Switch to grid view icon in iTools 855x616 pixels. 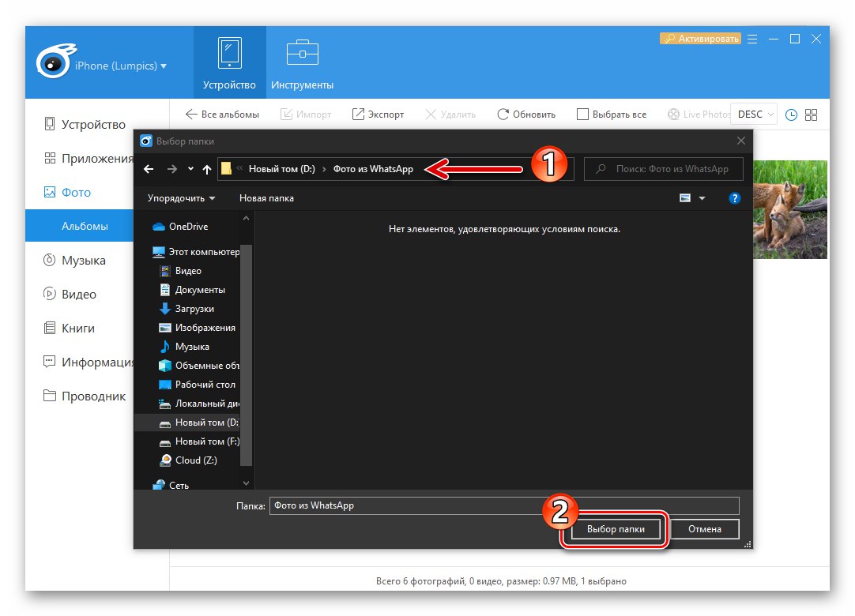[812, 115]
